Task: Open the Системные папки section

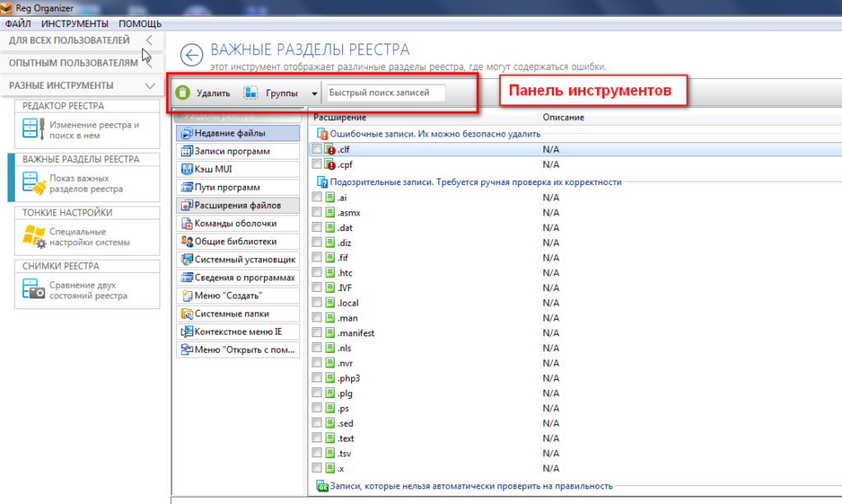Action: [x=237, y=313]
